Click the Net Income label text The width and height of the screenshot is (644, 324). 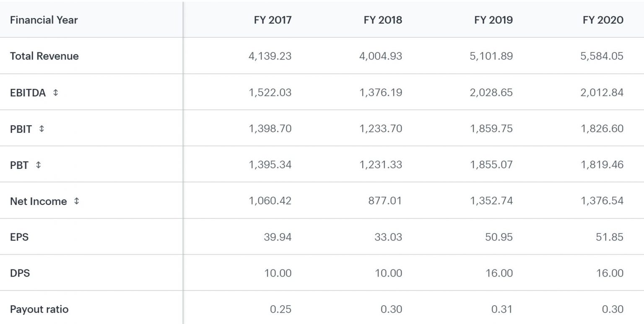[x=38, y=202]
